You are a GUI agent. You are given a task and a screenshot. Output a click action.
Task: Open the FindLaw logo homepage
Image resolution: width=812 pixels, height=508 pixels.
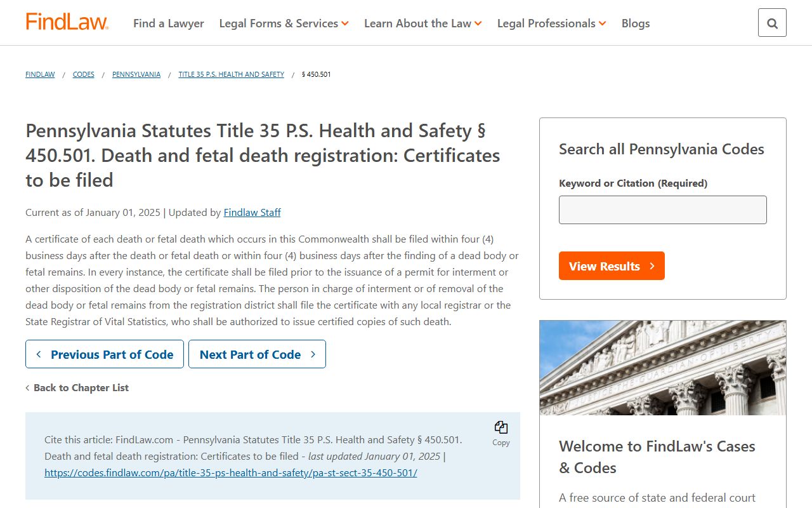pos(67,22)
